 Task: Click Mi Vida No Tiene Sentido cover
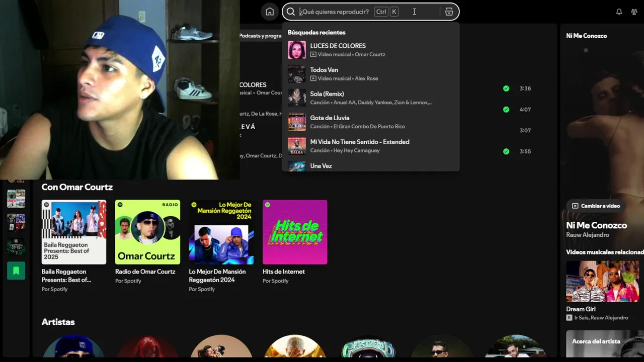pyautogui.click(x=297, y=146)
